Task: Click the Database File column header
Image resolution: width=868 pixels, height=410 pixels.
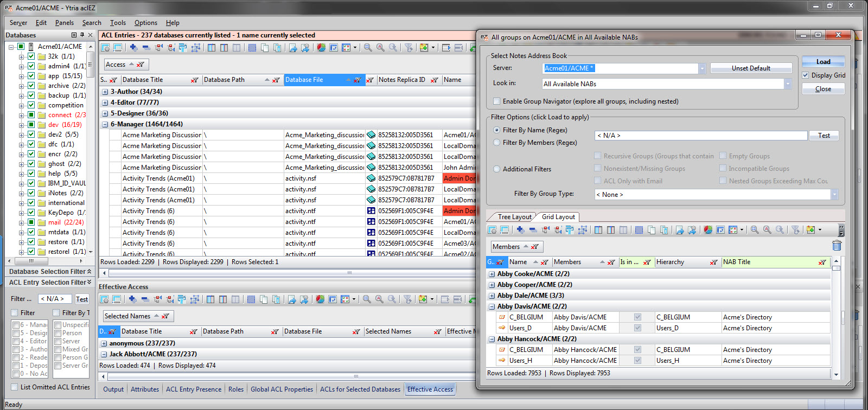Action: [323, 80]
